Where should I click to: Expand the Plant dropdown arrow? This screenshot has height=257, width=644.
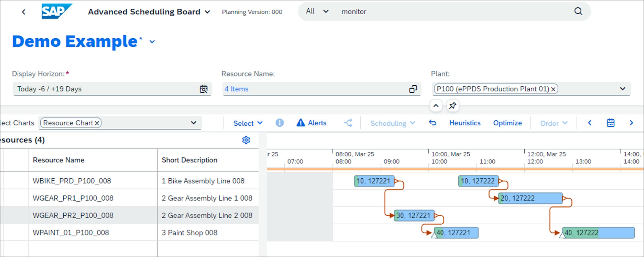[x=622, y=89]
